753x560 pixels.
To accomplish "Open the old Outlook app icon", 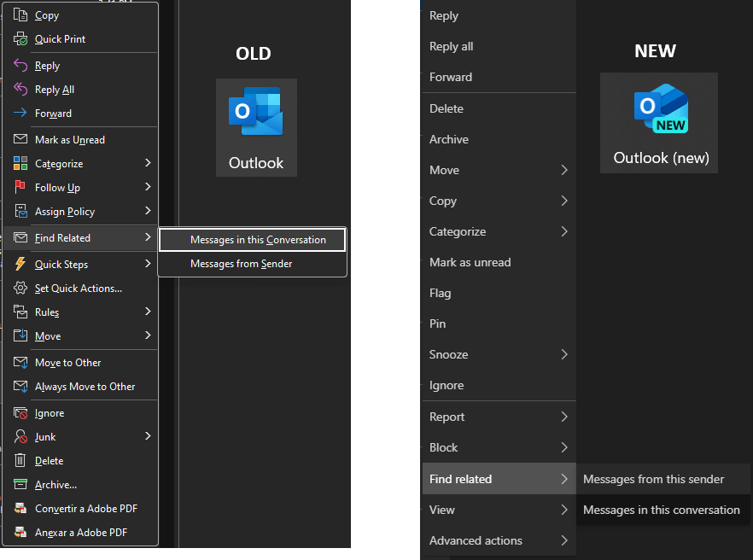I will 256,127.
